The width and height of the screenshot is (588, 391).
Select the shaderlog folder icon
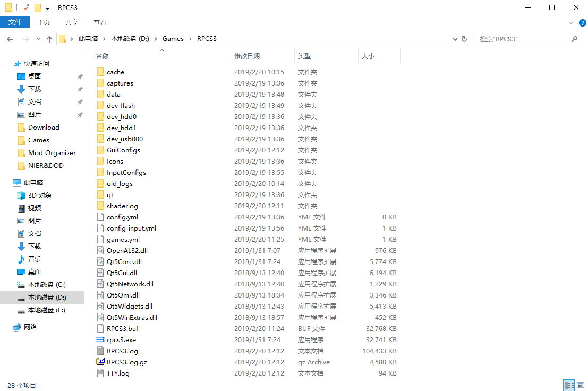100,206
